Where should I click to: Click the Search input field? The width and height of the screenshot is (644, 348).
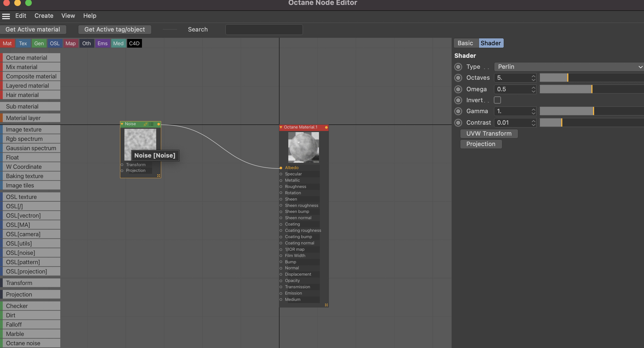pos(264,30)
